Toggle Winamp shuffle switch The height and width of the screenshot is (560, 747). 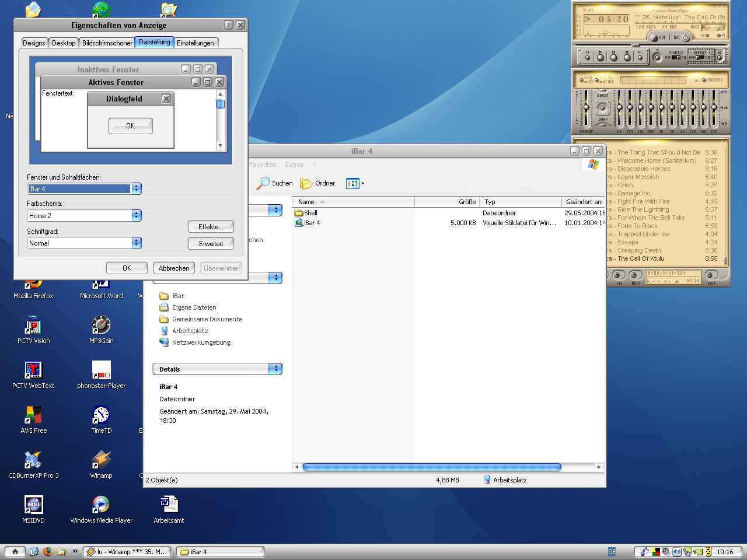coord(676,57)
